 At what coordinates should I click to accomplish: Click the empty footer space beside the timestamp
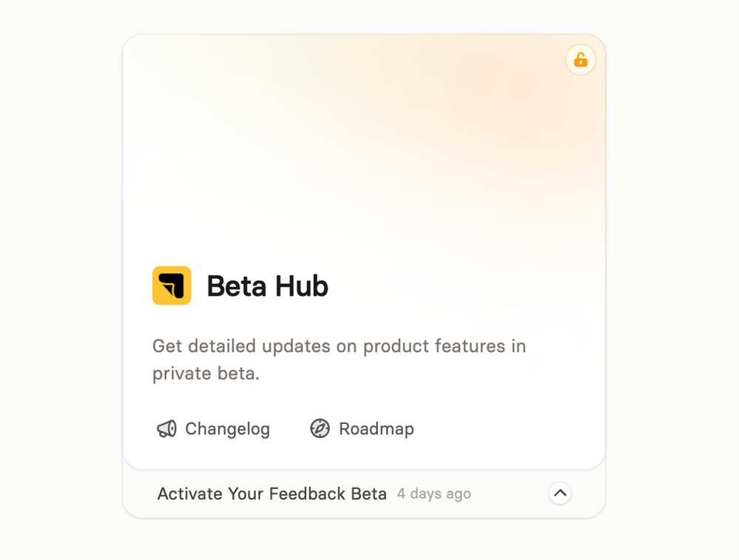[509, 493]
